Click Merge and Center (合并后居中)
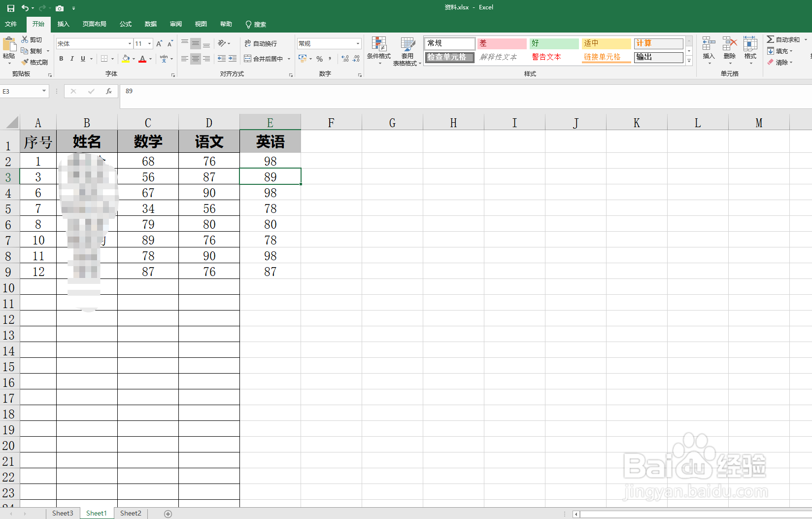 pyautogui.click(x=264, y=59)
